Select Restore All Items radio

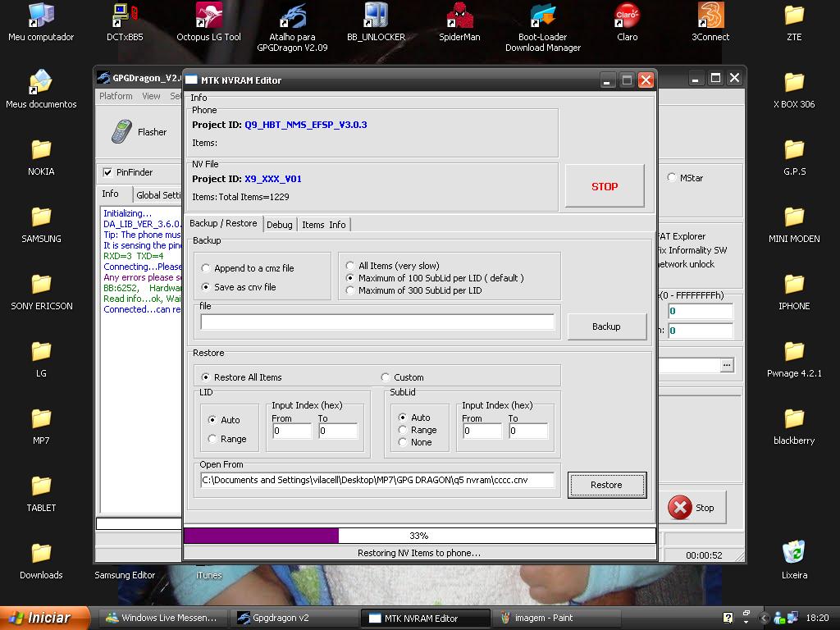(206, 377)
